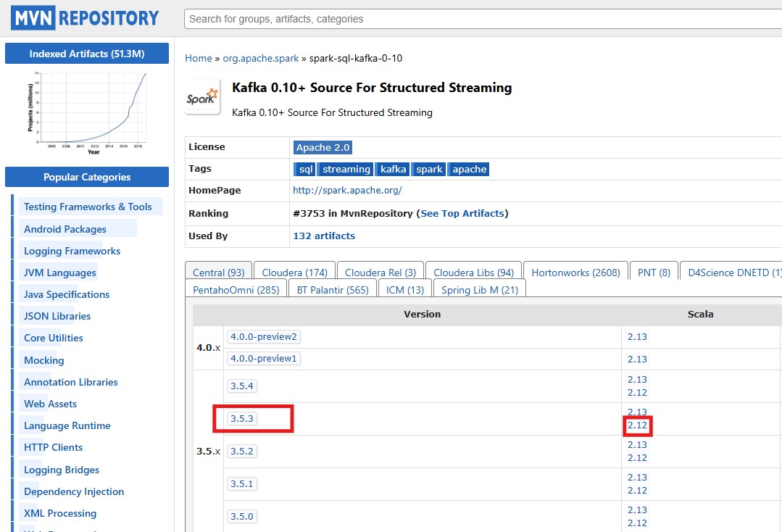Select the PentahoOmni (285) tab
The image size is (782, 532).
pyautogui.click(x=236, y=290)
